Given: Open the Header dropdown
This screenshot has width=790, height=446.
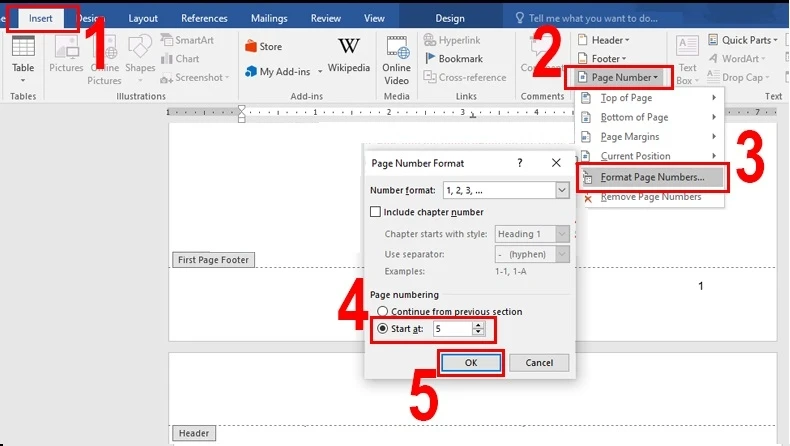Looking at the screenshot, I should (602, 40).
